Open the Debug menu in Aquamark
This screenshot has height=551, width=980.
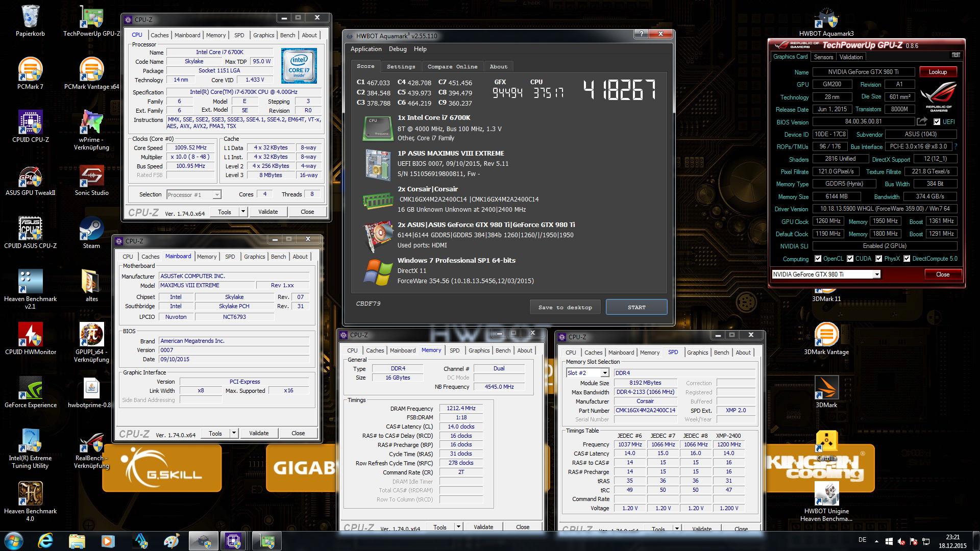pyautogui.click(x=398, y=49)
